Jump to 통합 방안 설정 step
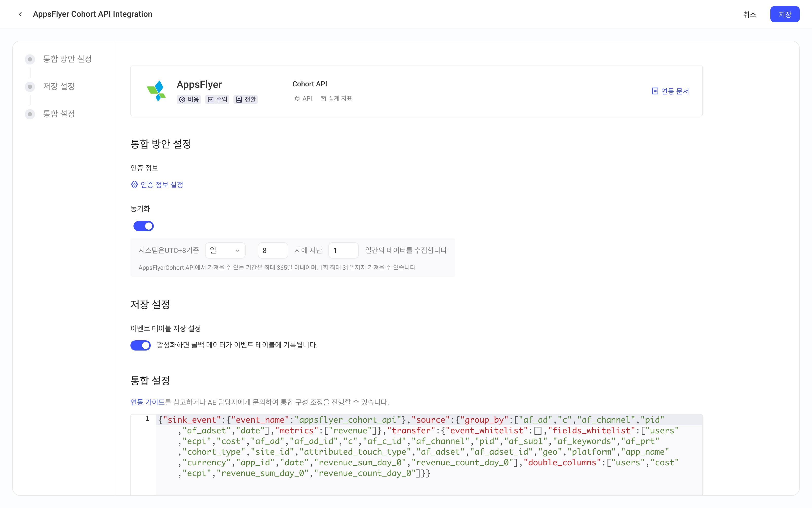The height and width of the screenshot is (508, 812). click(67, 59)
